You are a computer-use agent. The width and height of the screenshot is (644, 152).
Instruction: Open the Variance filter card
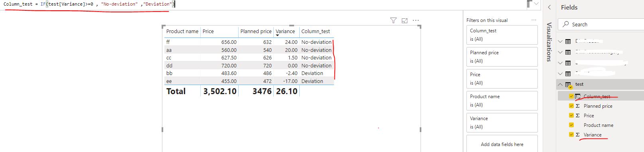pyautogui.click(x=502, y=122)
